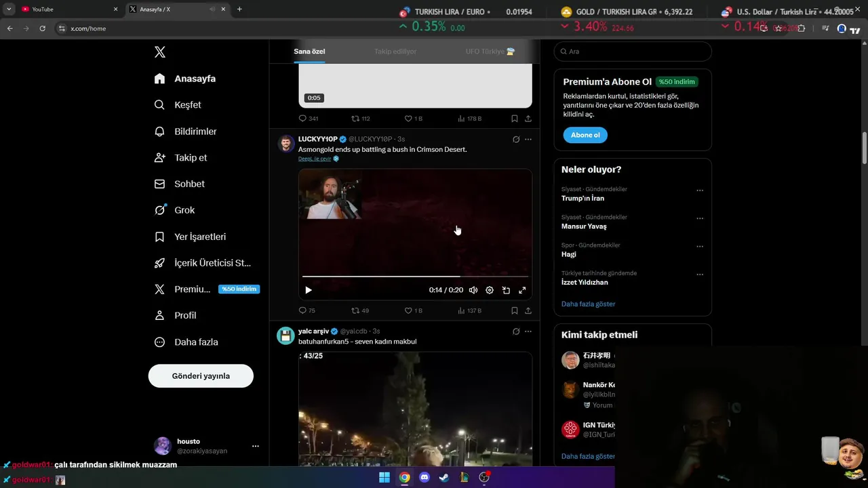
Task: View stats icon showing 178 B
Action: click(469, 119)
